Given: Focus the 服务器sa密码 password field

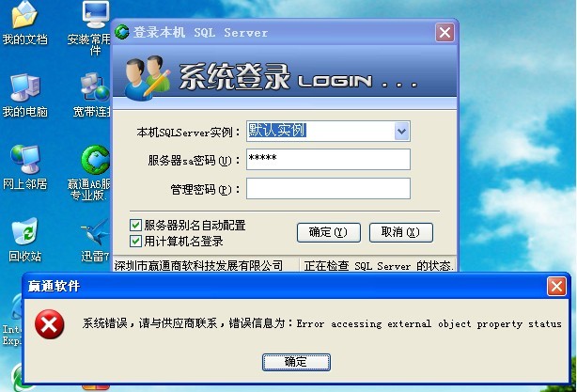Looking at the screenshot, I should pos(328,160).
